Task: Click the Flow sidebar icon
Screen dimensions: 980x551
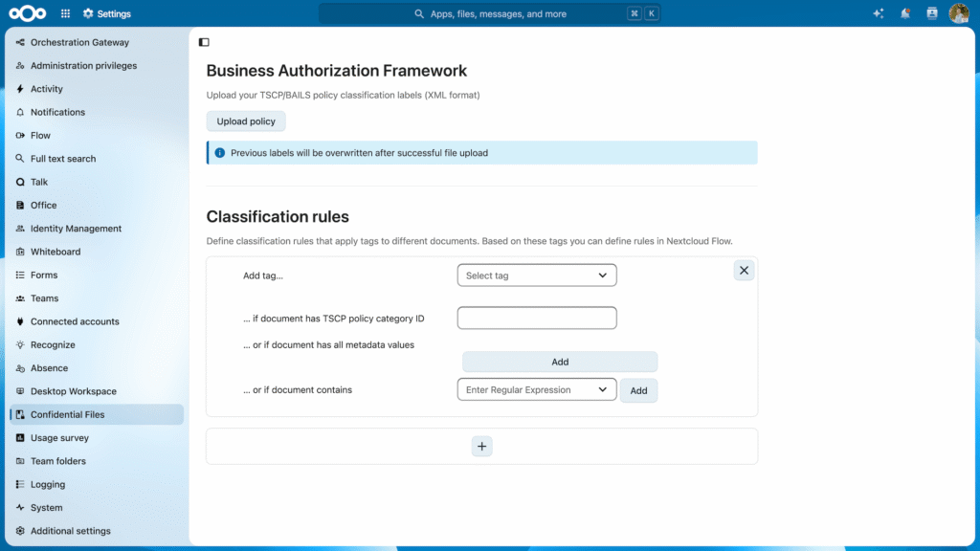Action: point(20,135)
